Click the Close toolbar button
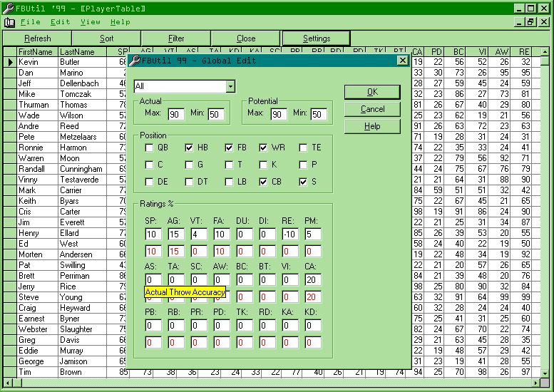Viewport: 554px width, 392px height. [x=246, y=38]
